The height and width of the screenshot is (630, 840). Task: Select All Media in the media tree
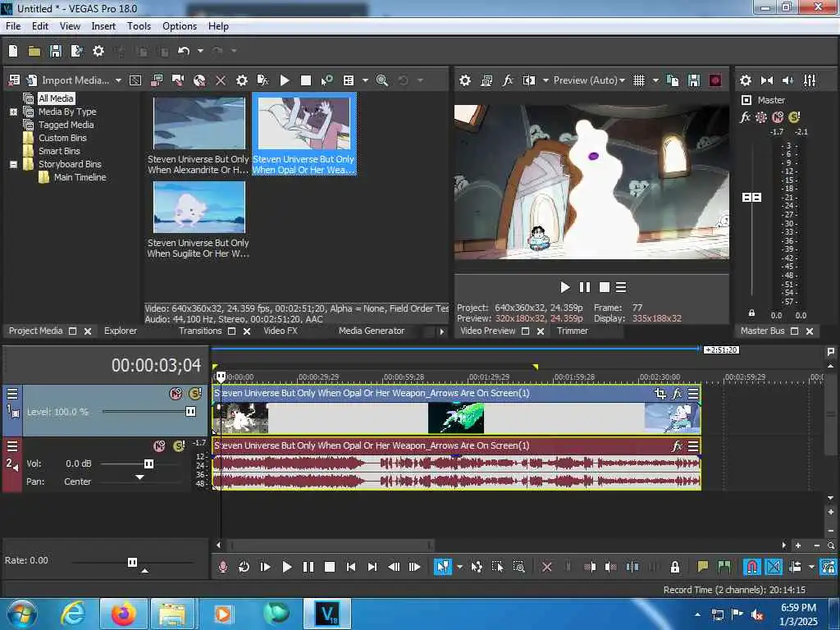click(x=56, y=98)
